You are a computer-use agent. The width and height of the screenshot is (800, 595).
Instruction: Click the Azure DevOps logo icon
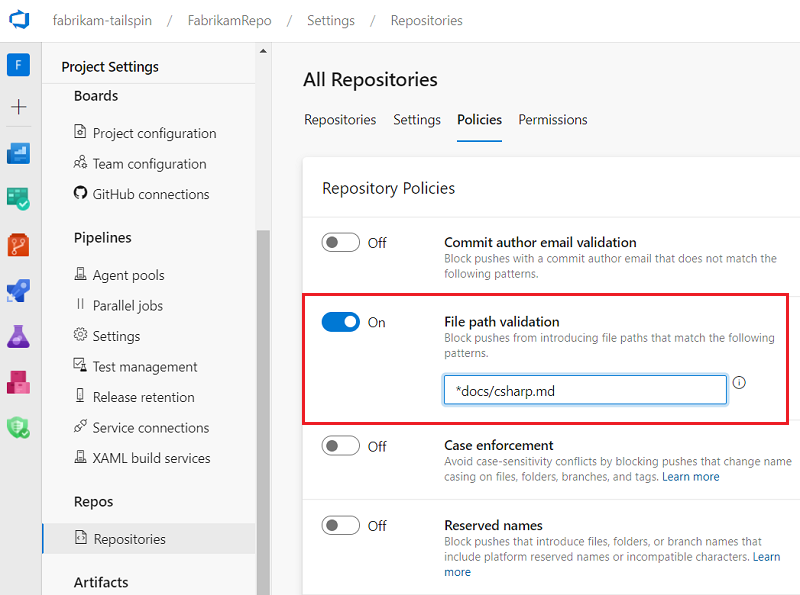tap(20, 19)
